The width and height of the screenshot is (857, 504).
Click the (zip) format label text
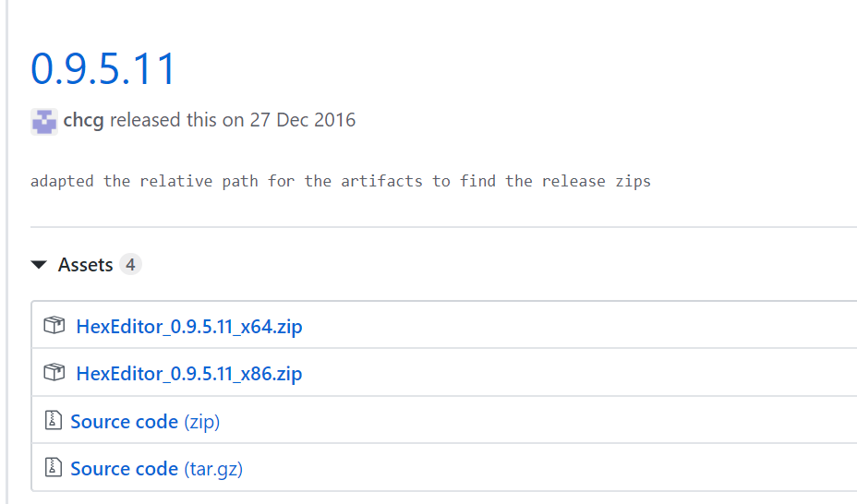(x=201, y=422)
